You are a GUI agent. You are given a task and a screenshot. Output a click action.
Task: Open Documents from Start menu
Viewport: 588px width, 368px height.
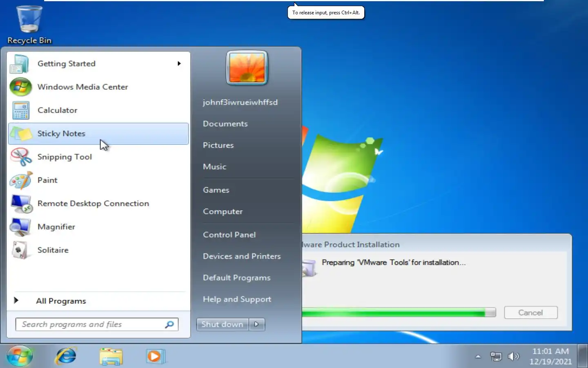tap(225, 123)
